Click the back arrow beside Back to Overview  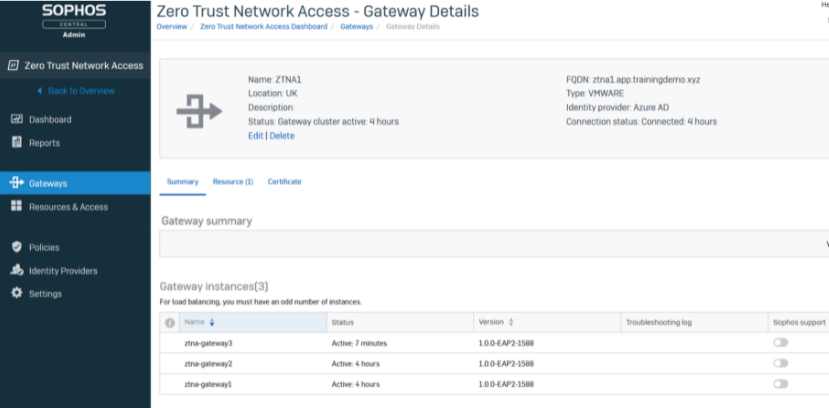[39, 91]
